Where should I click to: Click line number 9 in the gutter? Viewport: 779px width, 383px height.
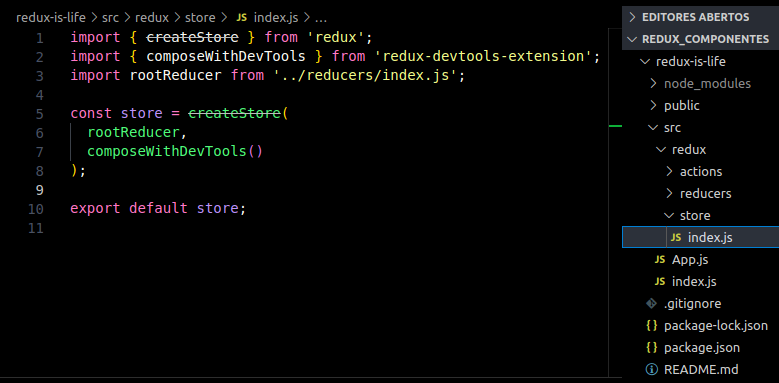pyautogui.click(x=39, y=190)
